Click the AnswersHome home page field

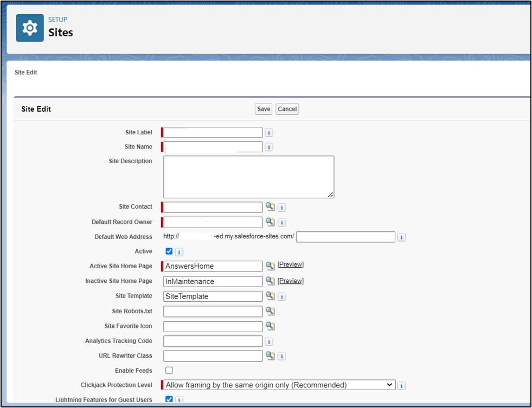[213, 266]
